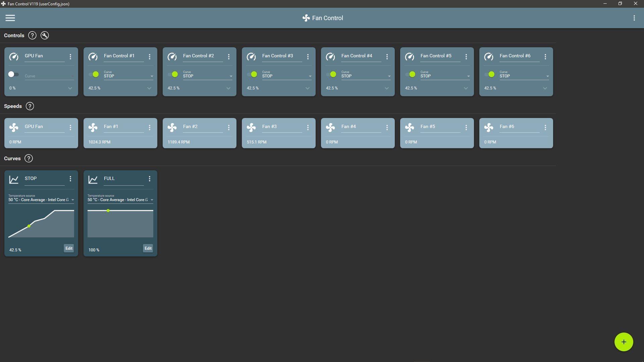644x362 pixels.
Task: Click the green add plus button
Action: [x=624, y=342]
